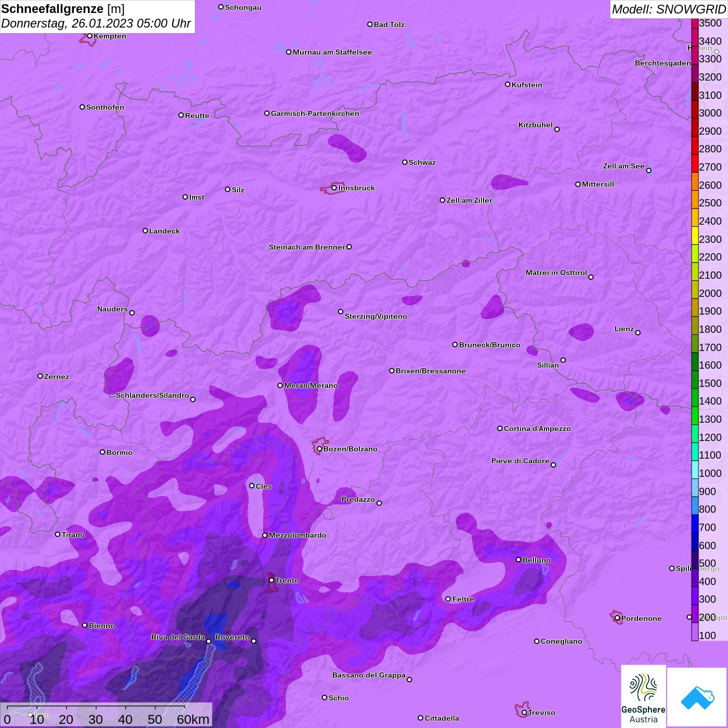The image size is (728, 728).
Task: Click the Kempten city marker
Action: (x=89, y=36)
